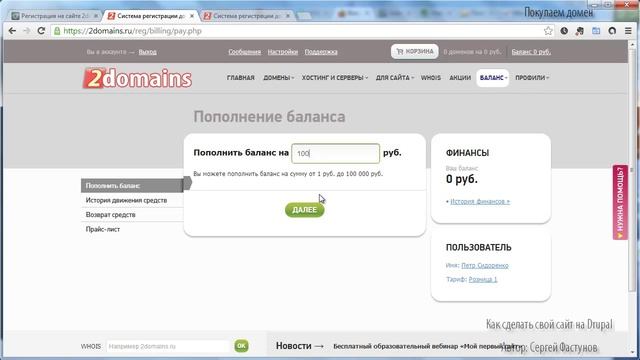Screen dimensions: 640x360
Task: Expand the БАЛАНС dropdown menu
Action: click(x=493, y=78)
